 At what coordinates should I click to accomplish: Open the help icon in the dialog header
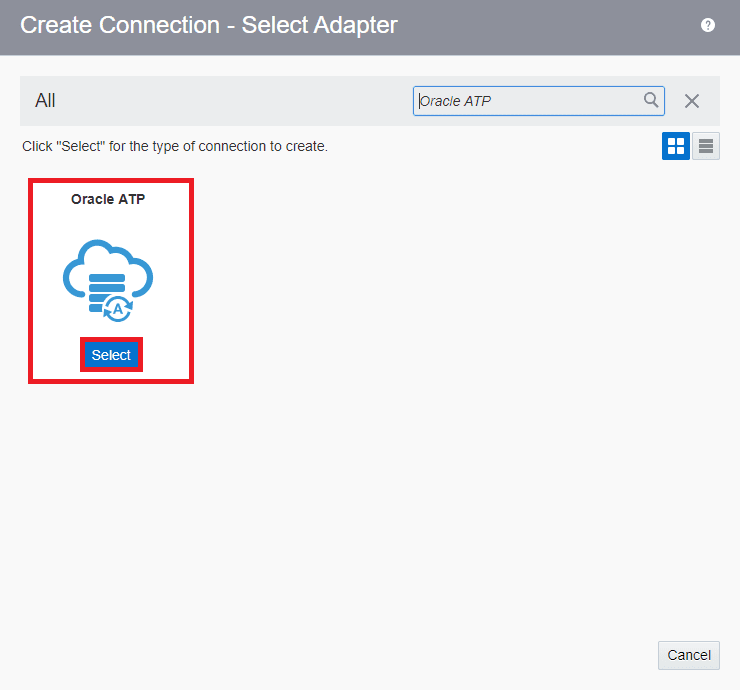pyautogui.click(x=707, y=25)
